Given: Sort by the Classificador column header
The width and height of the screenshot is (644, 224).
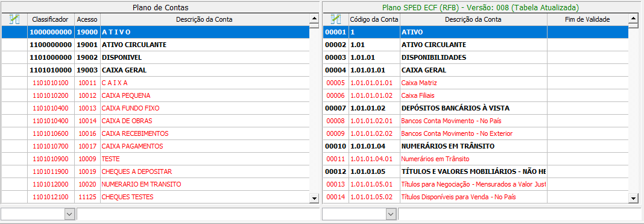Looking at the screenshot, I should (51, 19).
